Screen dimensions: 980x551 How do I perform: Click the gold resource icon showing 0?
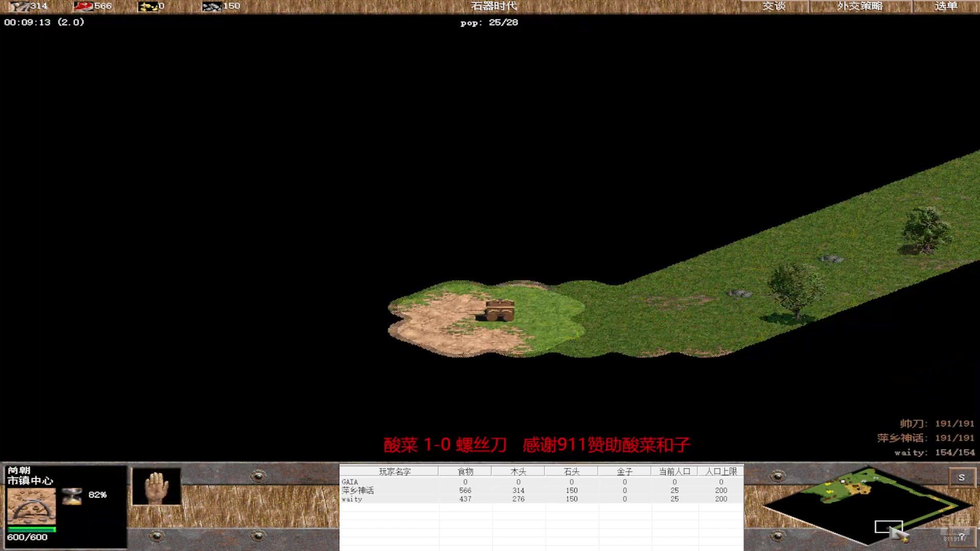pyautogui.click(x=148, y=6)
